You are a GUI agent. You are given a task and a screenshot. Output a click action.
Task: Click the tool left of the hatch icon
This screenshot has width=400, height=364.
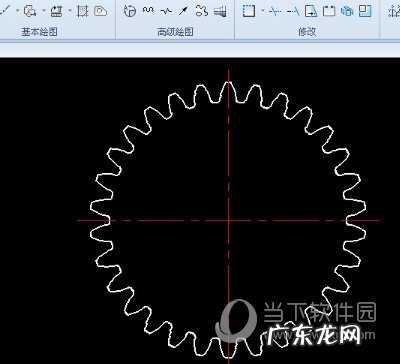56,11
